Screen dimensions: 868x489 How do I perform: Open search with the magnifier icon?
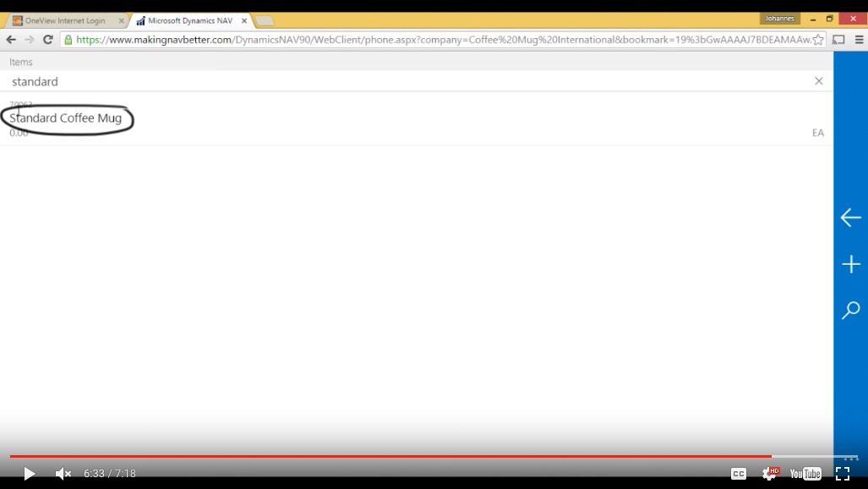[x=850, y=310]
